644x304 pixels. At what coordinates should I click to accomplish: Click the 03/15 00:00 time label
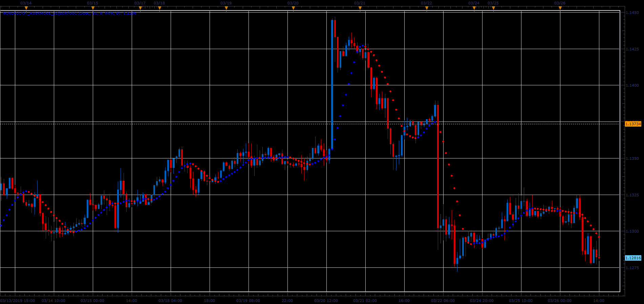(92, 301)
